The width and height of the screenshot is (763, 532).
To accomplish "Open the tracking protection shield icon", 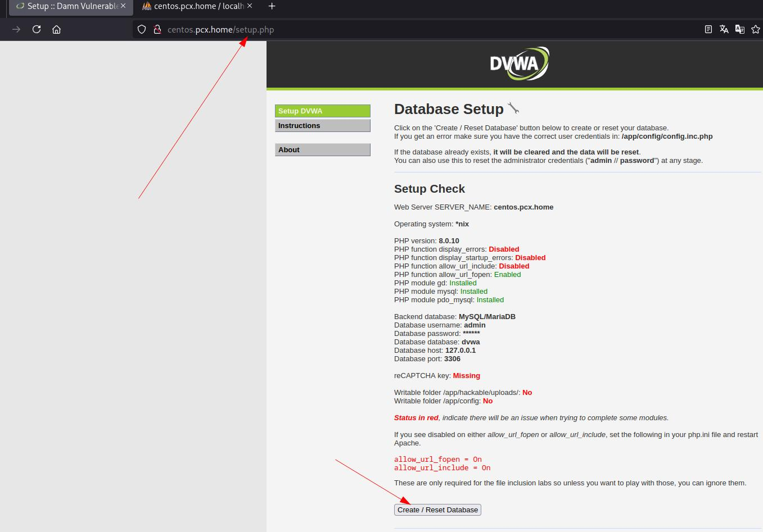I will pos(142,29).
